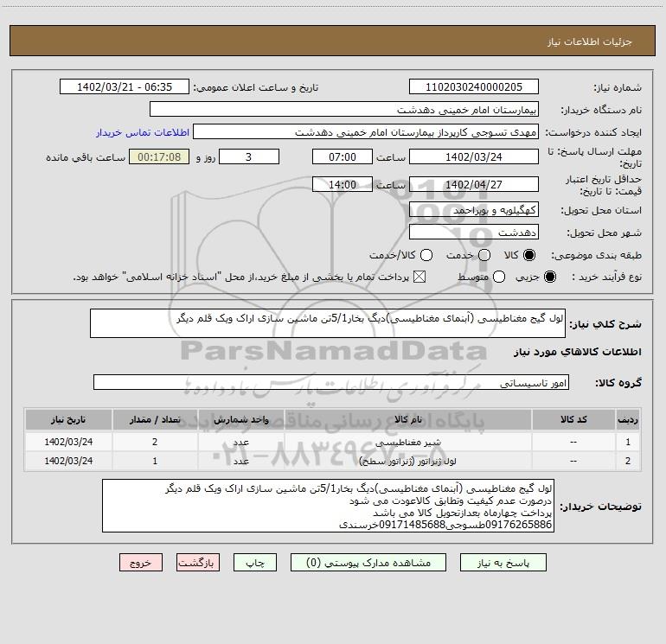The image size is (666, 644).
Task: Click the پاسخ به نیاز button
Action: [503, 563]
